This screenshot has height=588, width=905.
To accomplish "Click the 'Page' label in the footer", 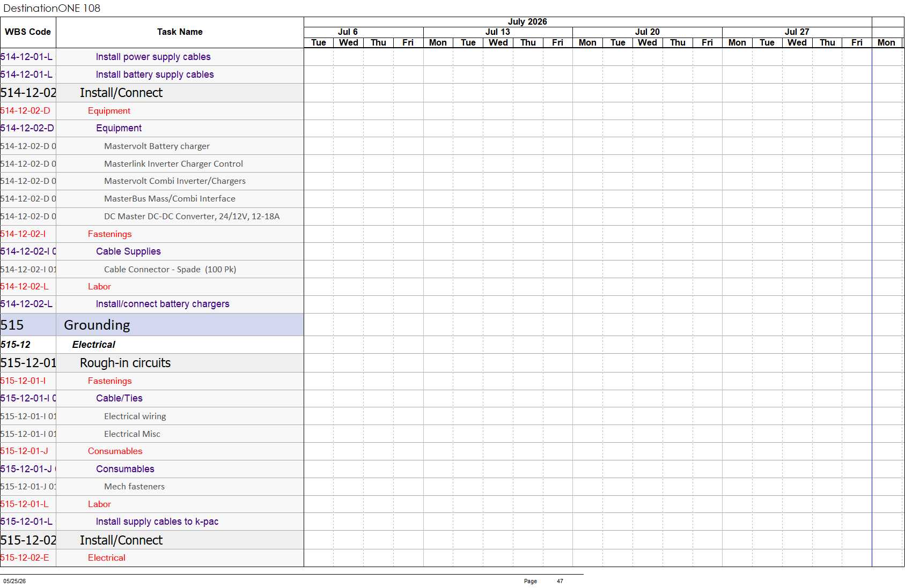I will point(531,581).
